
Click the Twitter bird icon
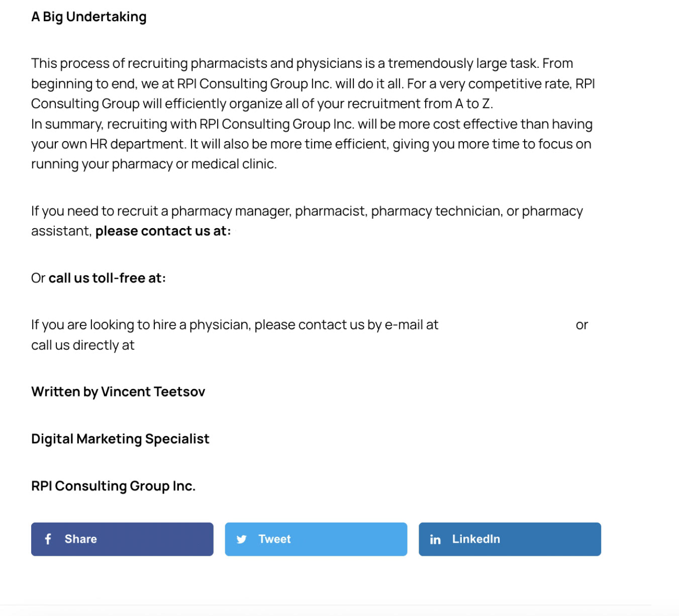tap(242, 539)
